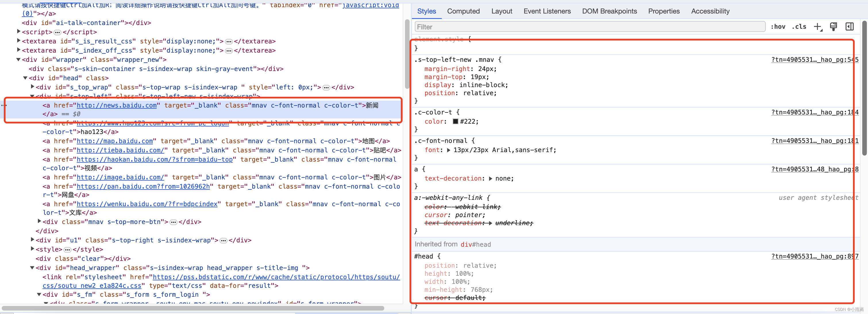Image resolution: width=868 pixels, height=314 pixels.
Task: Select the ai-talk-container div row
Action: (x=86, y=23)
